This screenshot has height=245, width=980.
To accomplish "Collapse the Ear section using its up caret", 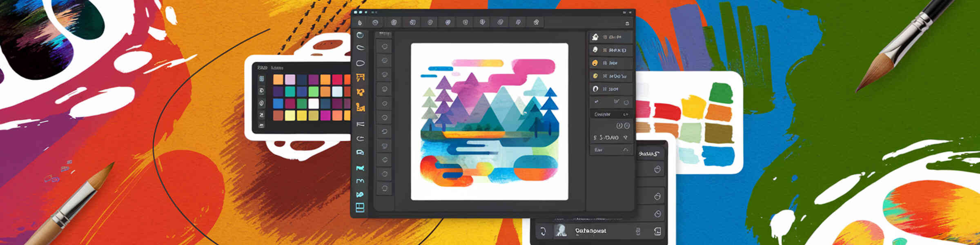I will pyautogui.click(x=626, y=150).
